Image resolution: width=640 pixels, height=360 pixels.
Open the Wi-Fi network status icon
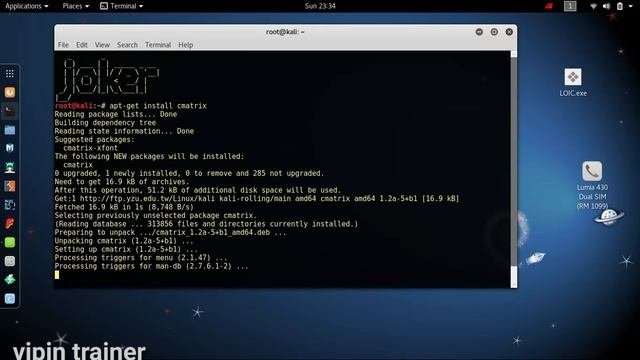(593, 6)
